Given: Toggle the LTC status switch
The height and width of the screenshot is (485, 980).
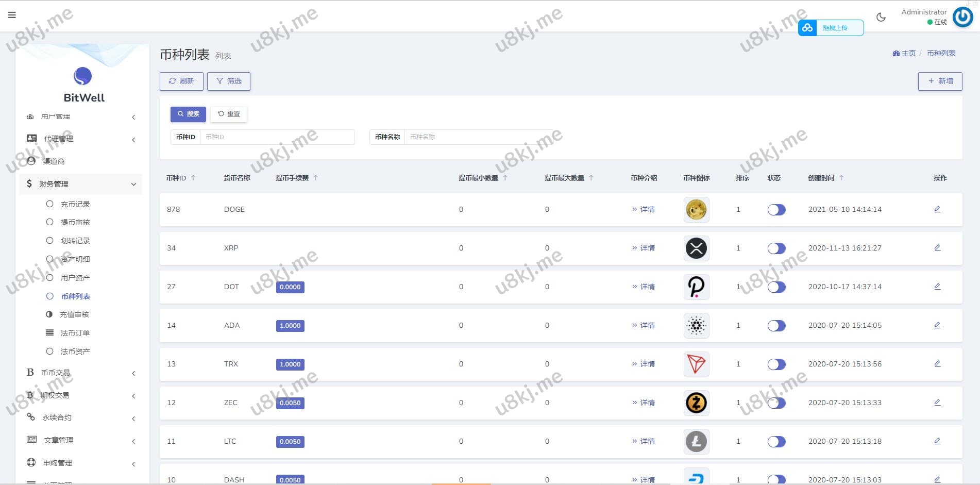Looking at the screenshot, I should coord(776,442).
